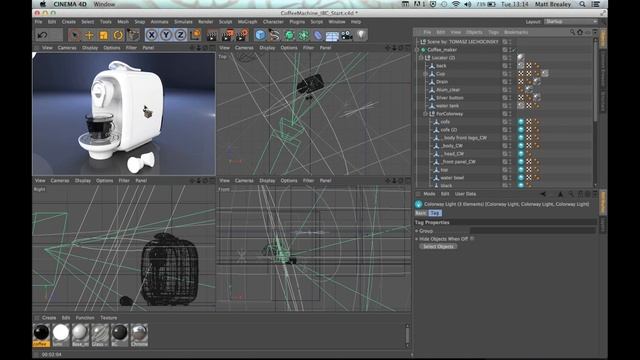640x360 pixels.
Task: Collapse the ForColorway group
Action: (425, 114)
